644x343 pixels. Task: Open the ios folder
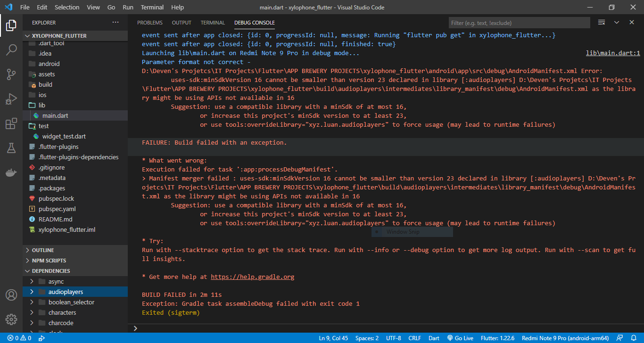click(75, 95)
